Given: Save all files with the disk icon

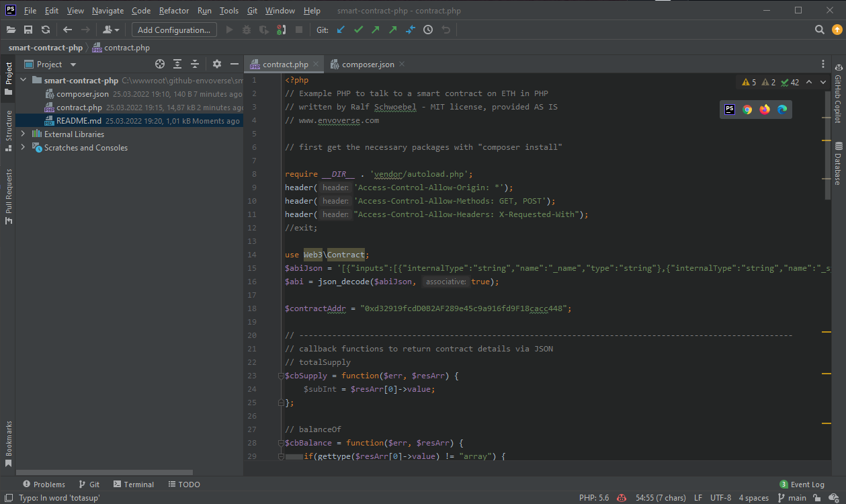Looking at the screenshot, I should (28, 30).
